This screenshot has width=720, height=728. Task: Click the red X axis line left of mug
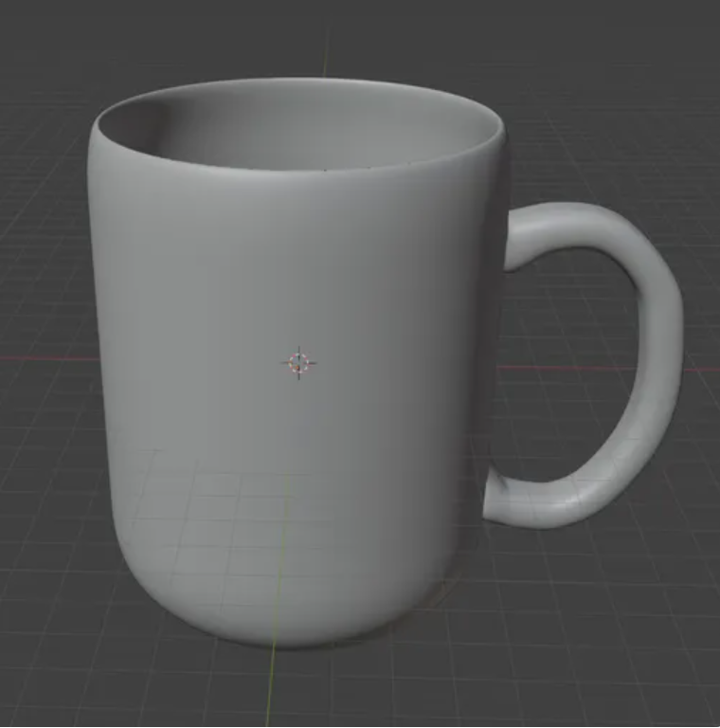click(48, 358)
